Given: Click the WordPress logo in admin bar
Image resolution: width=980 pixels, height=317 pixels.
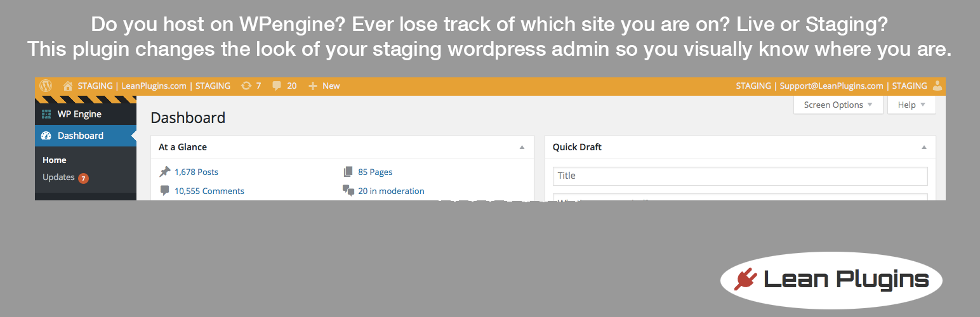Looking at the screenshot, I should (46, 86).
